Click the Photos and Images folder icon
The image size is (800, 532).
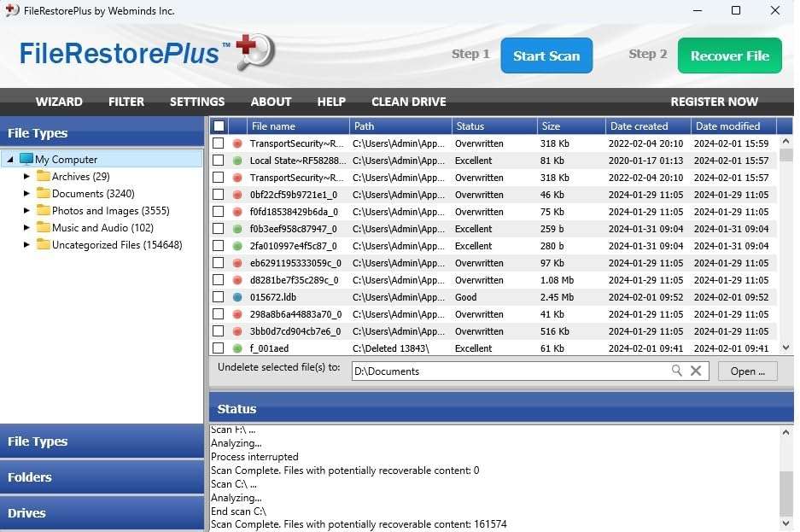pyautogui.click(x=44, y=211)
